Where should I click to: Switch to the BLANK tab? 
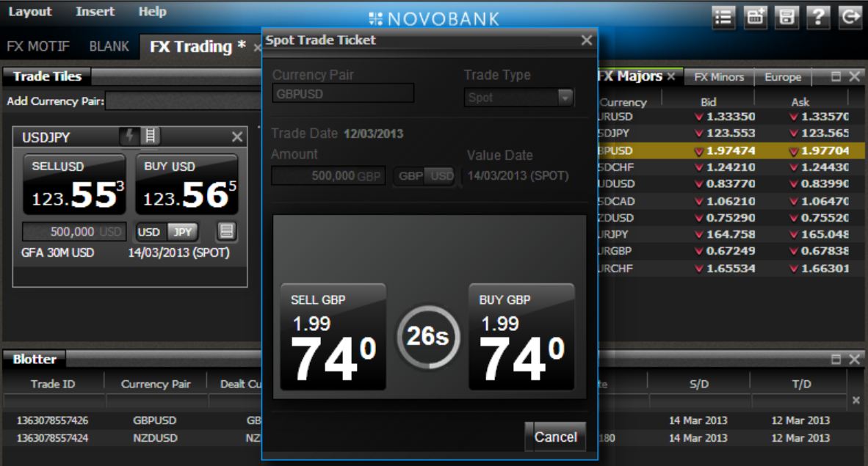pos(109,46)
